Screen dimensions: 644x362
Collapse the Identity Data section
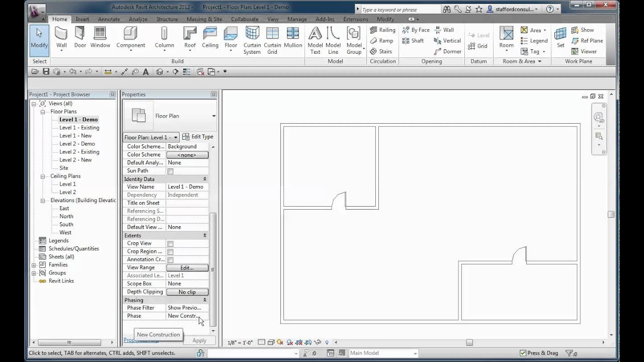(205, 179)
